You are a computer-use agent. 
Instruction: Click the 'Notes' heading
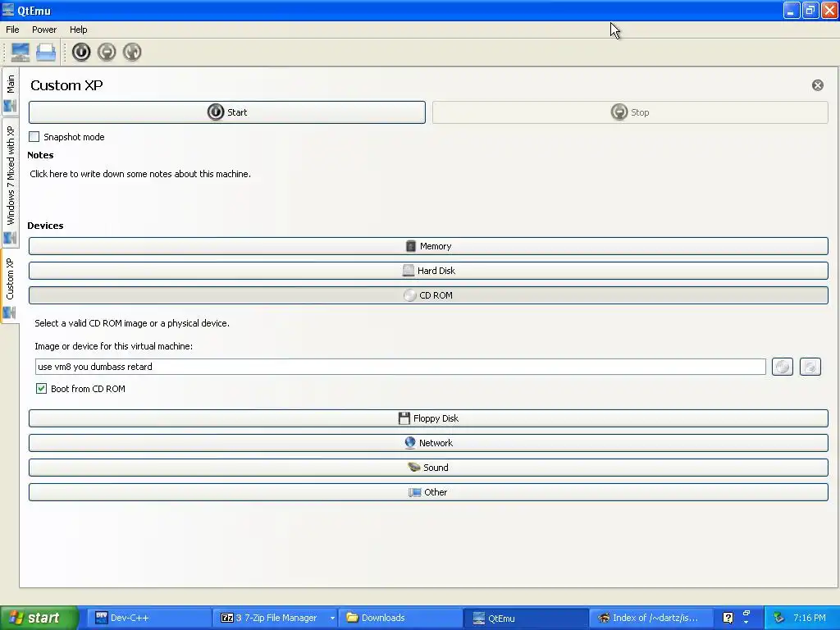[40, 155]
